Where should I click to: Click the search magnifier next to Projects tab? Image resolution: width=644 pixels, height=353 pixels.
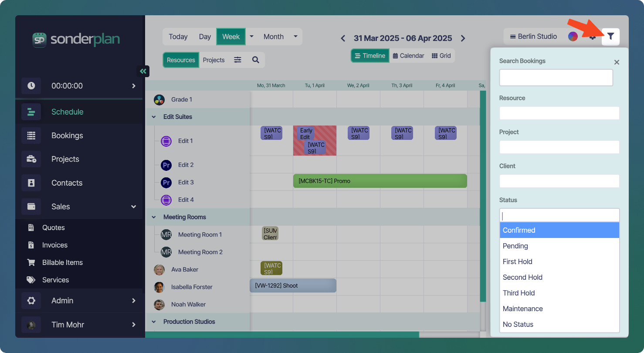[x=254, y=59]
